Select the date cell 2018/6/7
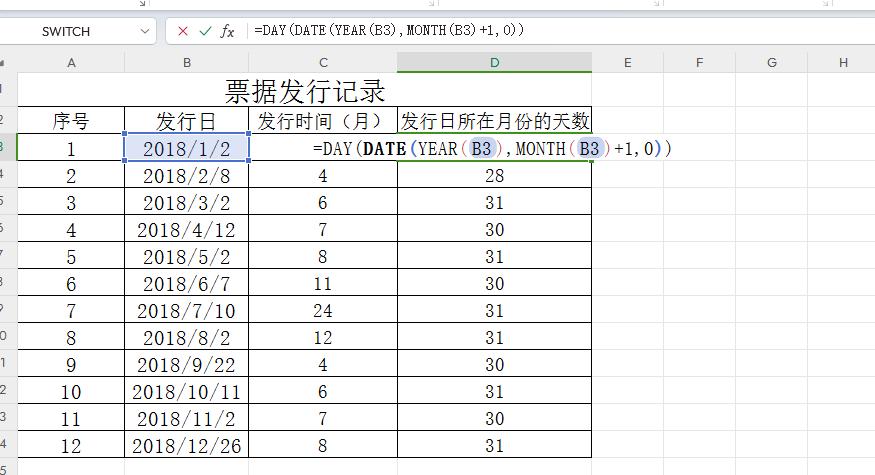 point(186,283)
